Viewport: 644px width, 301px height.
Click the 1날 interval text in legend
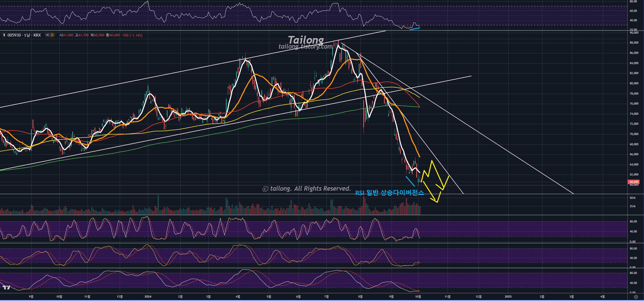click(x=27, y=35)
